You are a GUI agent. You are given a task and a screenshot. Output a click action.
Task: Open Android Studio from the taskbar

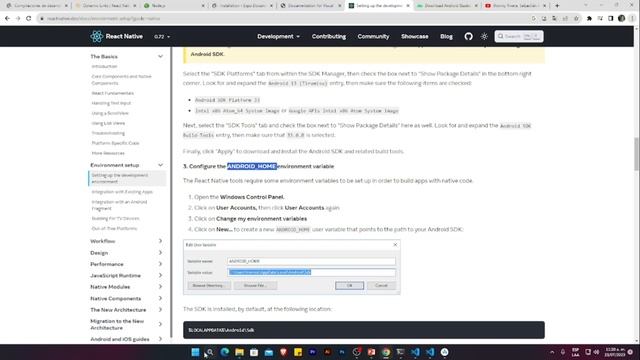[x=444, y=352]
